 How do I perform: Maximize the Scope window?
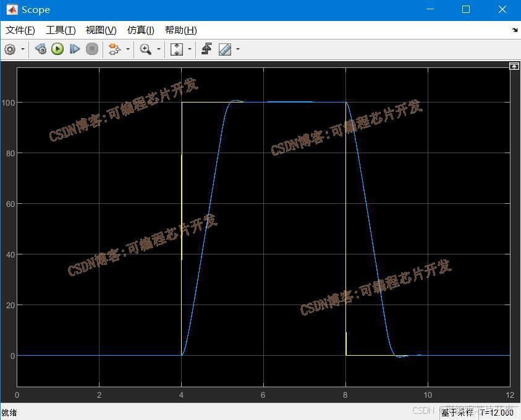point(466,9)
